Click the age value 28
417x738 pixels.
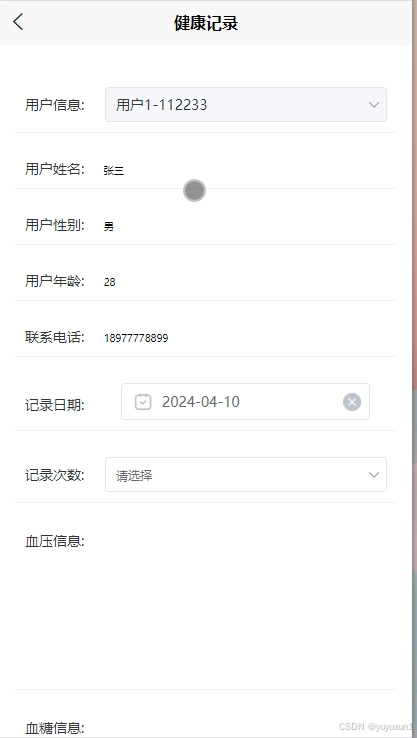click(110, 282)
